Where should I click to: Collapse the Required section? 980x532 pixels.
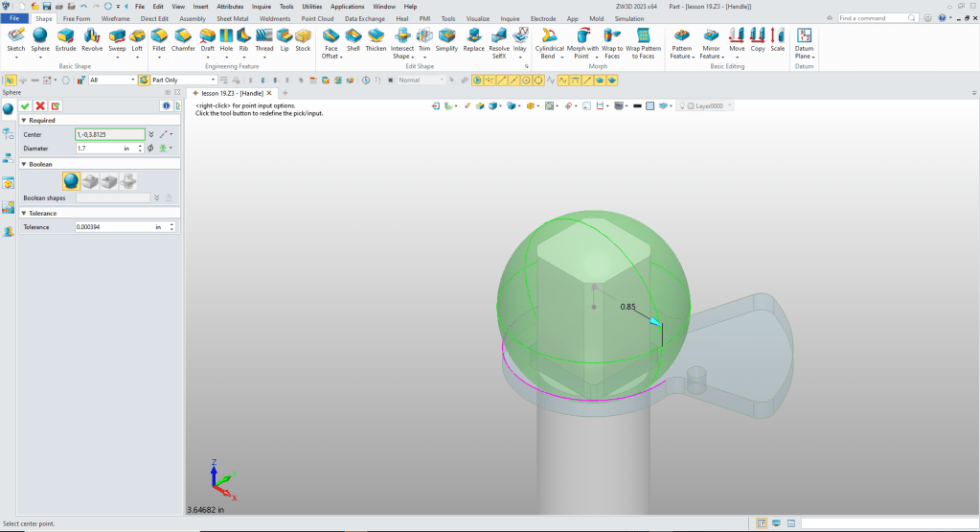click(23, 121)
